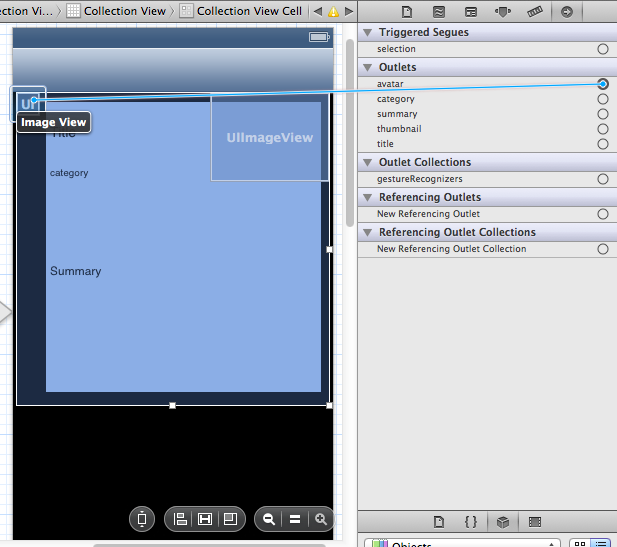Collapse the Triggered Segues section

[367, 32]
